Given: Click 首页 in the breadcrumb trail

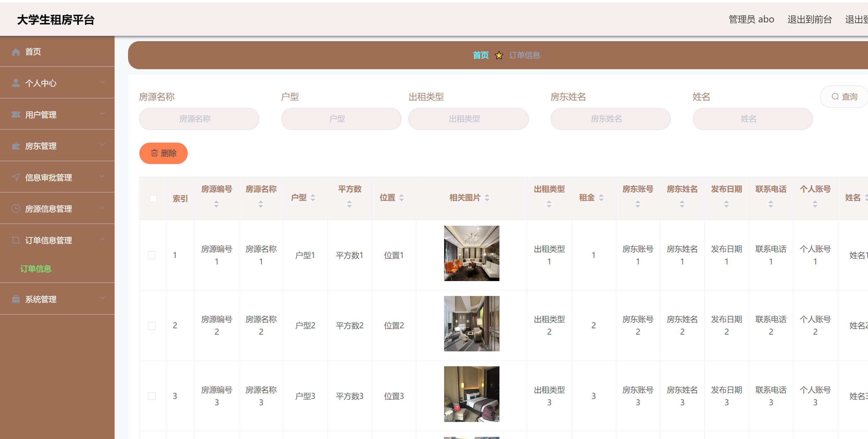Looking at the screenshot, I should point(481,55).
